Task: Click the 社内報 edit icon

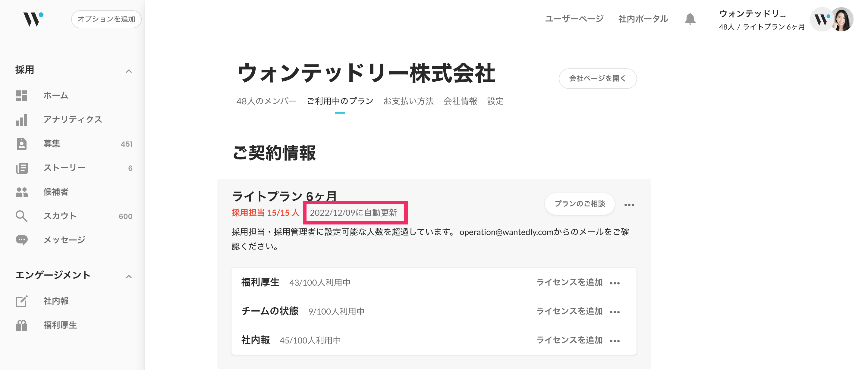Action: (22, 301)
